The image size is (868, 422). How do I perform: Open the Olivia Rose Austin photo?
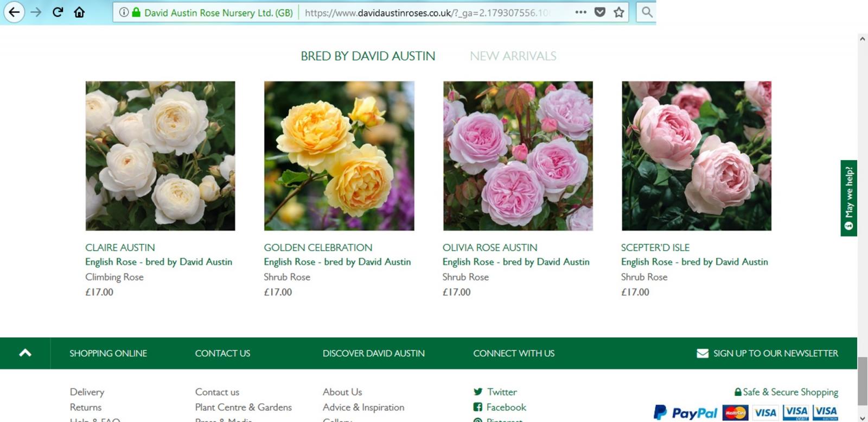pyautogui.click(x=518, y=156)
